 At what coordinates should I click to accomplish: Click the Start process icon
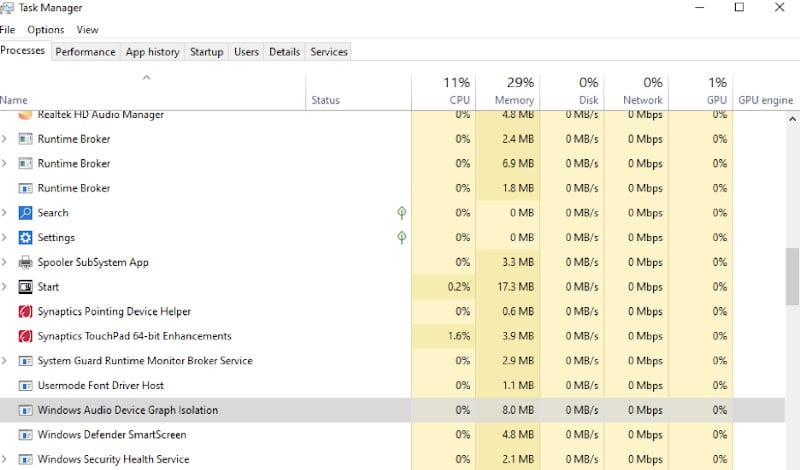(25, 287)
